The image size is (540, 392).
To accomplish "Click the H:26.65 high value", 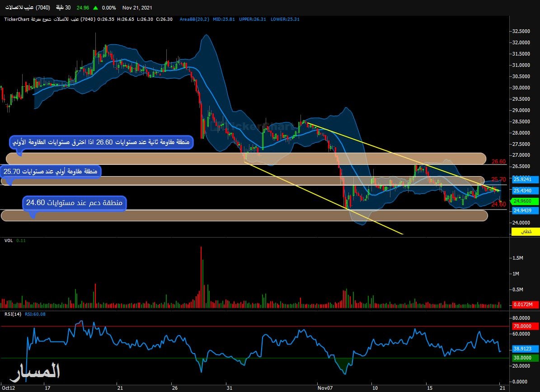I will point(126,19).
